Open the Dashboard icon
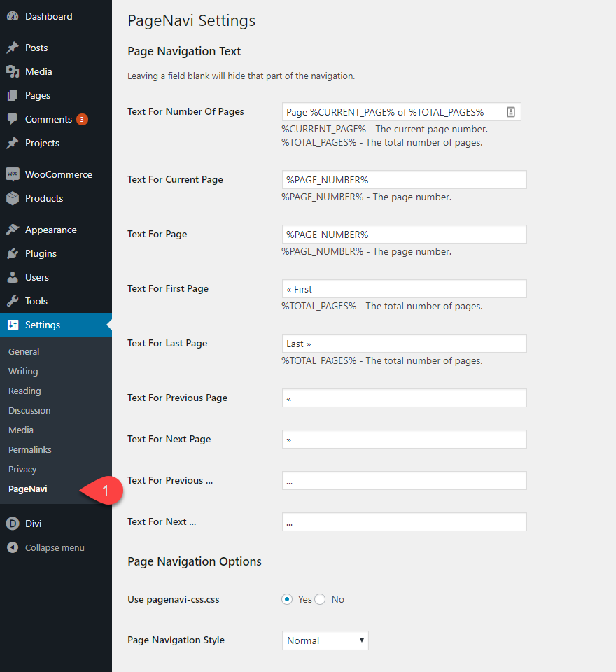This screenshot has width=616, height=672. coord(13,15)
